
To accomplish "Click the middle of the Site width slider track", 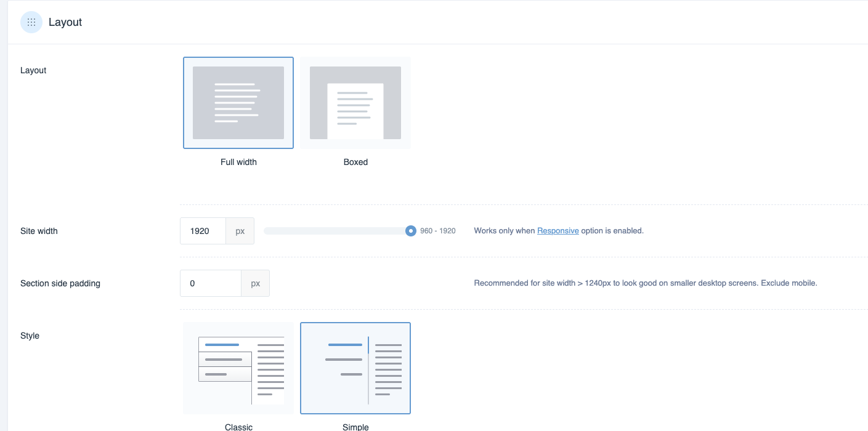I will pyautogui.click(x=337, y=231).
